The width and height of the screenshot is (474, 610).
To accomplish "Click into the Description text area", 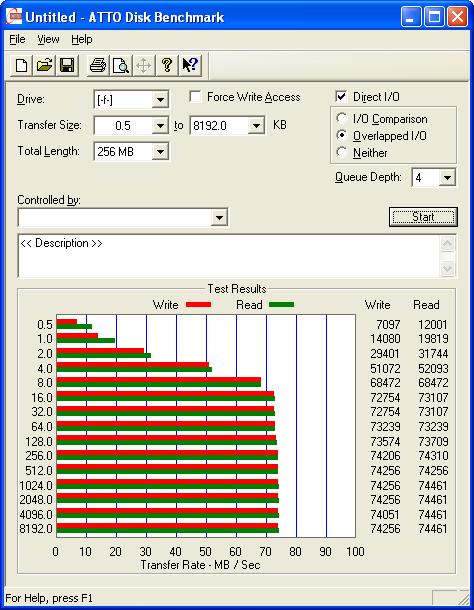I will point(230,256).
